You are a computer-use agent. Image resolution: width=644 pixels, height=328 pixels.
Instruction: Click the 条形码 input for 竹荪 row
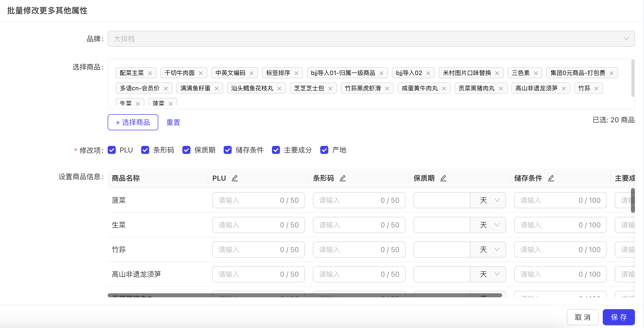tap(359, 250)
